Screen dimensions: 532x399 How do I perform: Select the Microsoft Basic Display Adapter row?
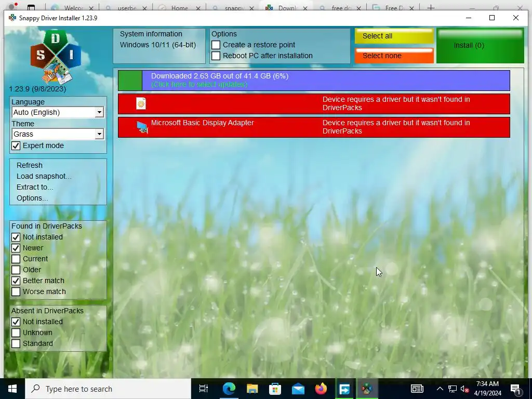tap(314, 127)
